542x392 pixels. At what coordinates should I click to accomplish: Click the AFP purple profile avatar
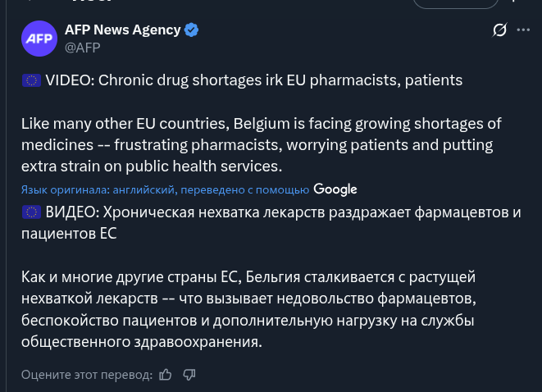[x=39, y=39]
